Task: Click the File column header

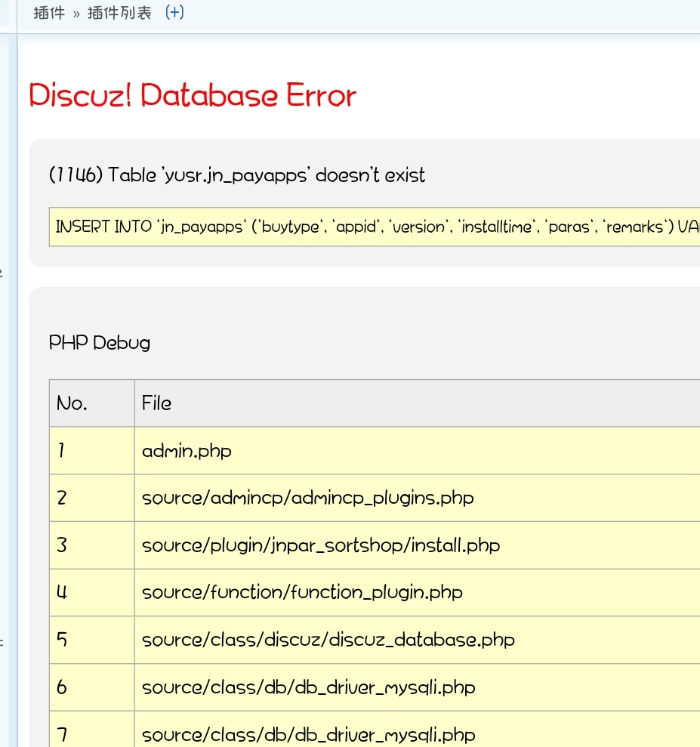Action: (156, 403)
